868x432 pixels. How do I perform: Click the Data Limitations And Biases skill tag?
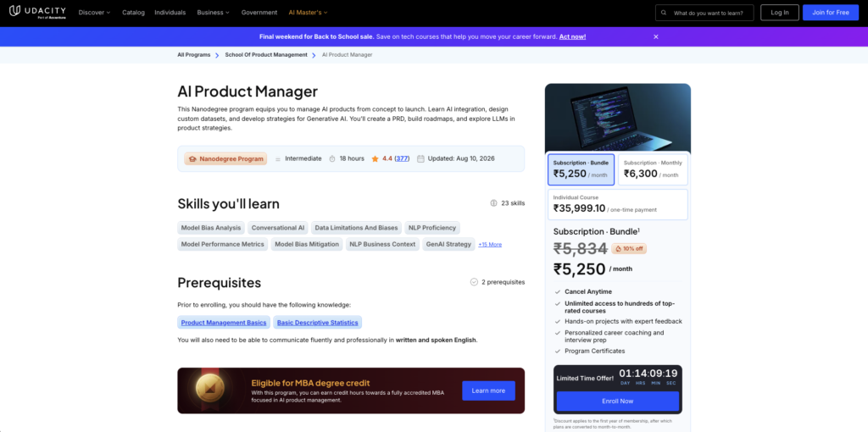pyautogui.click(x=356, y=228)
